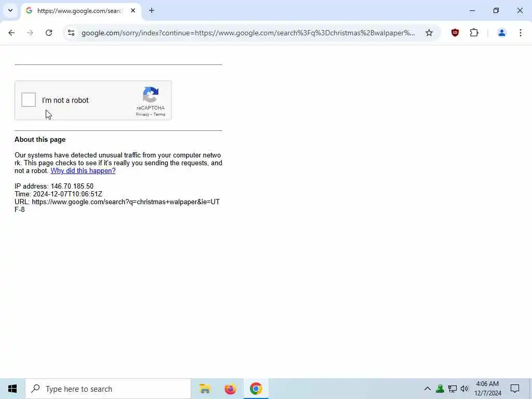Open File Explorer from the taskbar

coord(205,389)
